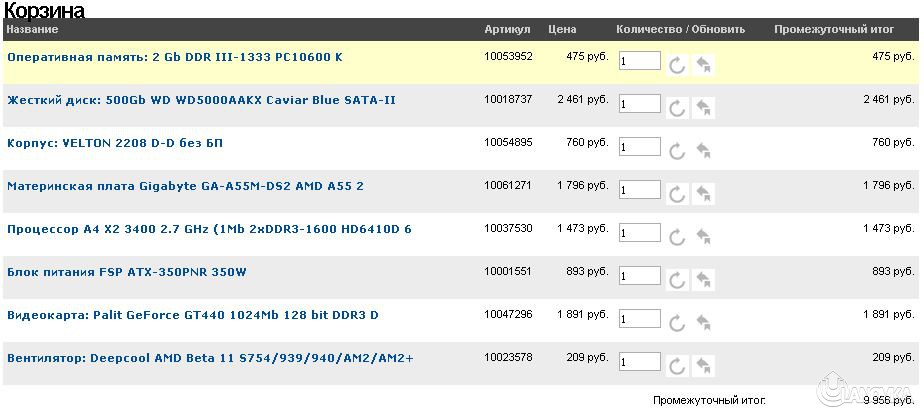Select article number 10037530
924x415 pixels.
(x=508, y=229)
